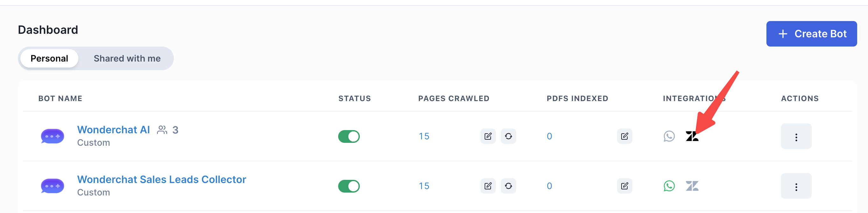Viewport: 868px width, 213px height.
Task: Click the Zendesk icon for Wonderchat AI
Action: pyautogui.click(x=692, y=136)
